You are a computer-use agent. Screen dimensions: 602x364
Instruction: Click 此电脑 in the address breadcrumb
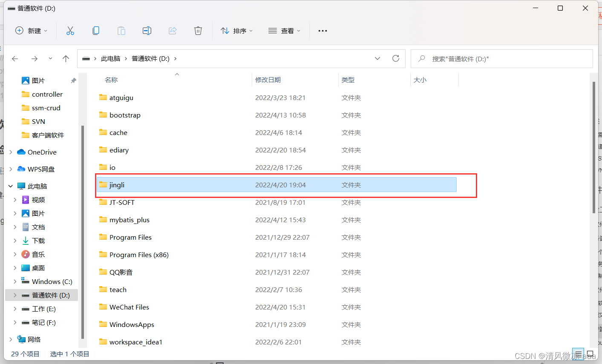[x=111, y=59]
